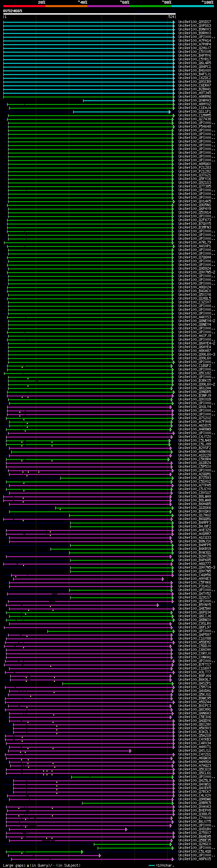Select label UniRef100_A9RRM6
This screenshot has width=217, height=868.
coord(195,97)
